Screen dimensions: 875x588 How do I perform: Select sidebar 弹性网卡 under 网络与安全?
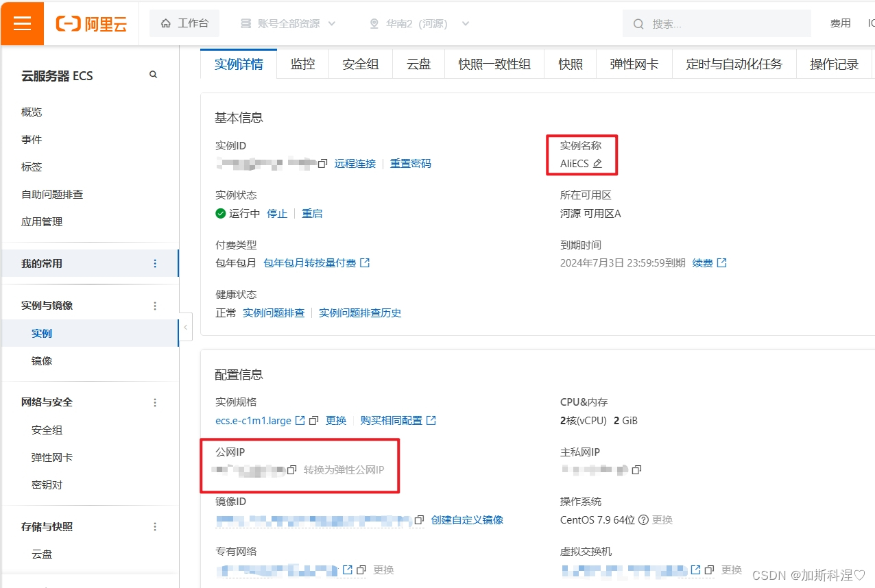[x=52, y=458]
